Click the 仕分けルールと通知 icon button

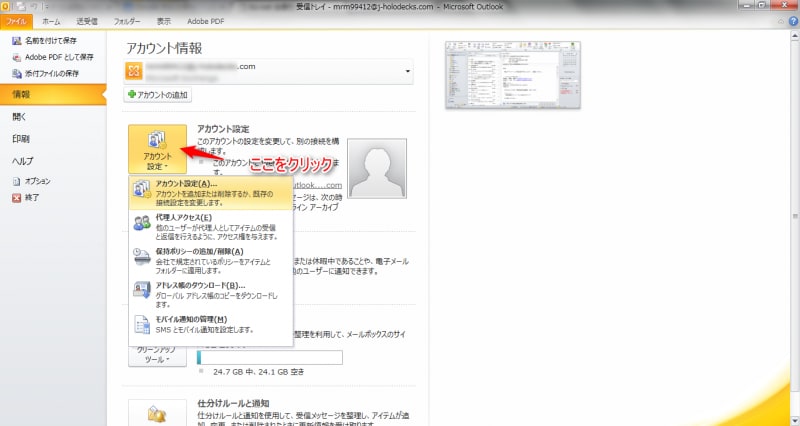157,413
